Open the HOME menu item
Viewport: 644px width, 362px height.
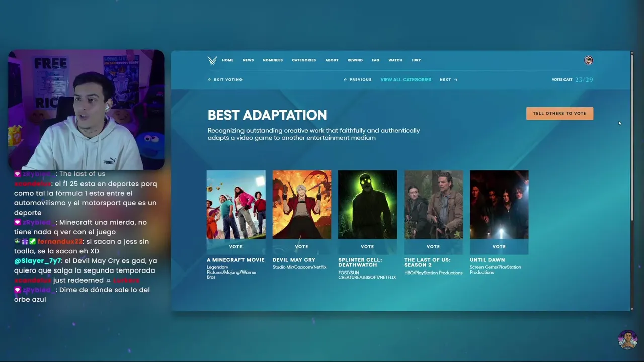(x=228, y=60)
